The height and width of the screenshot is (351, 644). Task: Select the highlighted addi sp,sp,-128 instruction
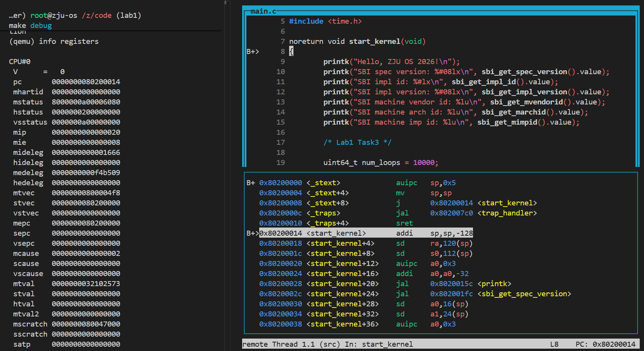coord(435,233)
